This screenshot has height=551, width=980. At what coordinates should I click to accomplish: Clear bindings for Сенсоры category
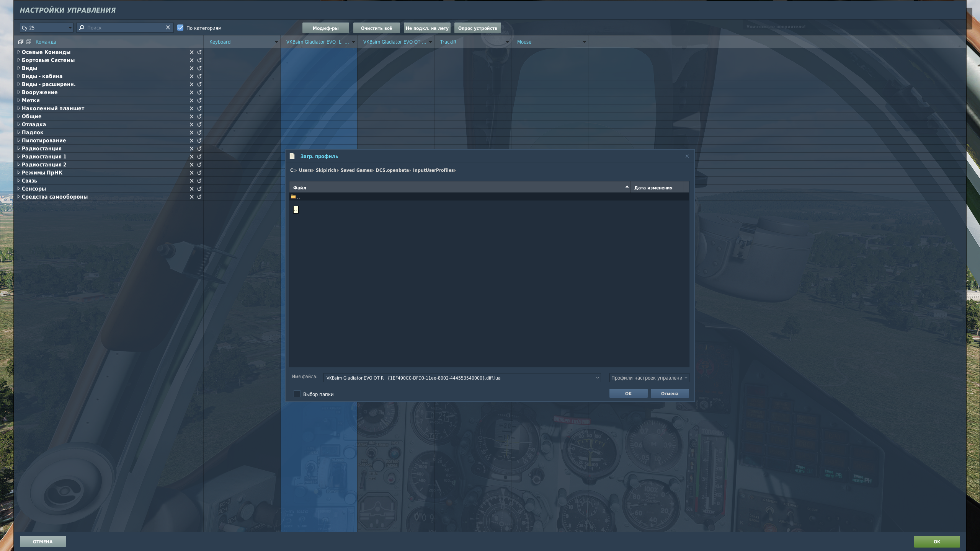(191, 189)
